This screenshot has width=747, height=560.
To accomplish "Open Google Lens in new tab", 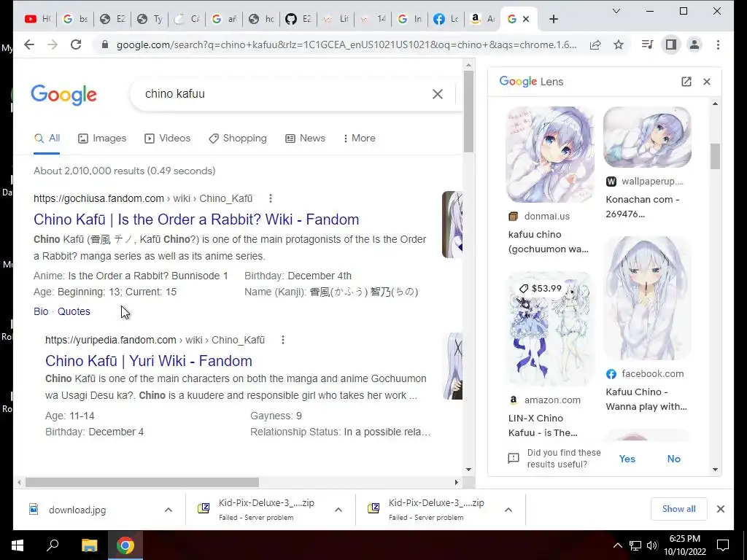I will (x=686, y=82).
